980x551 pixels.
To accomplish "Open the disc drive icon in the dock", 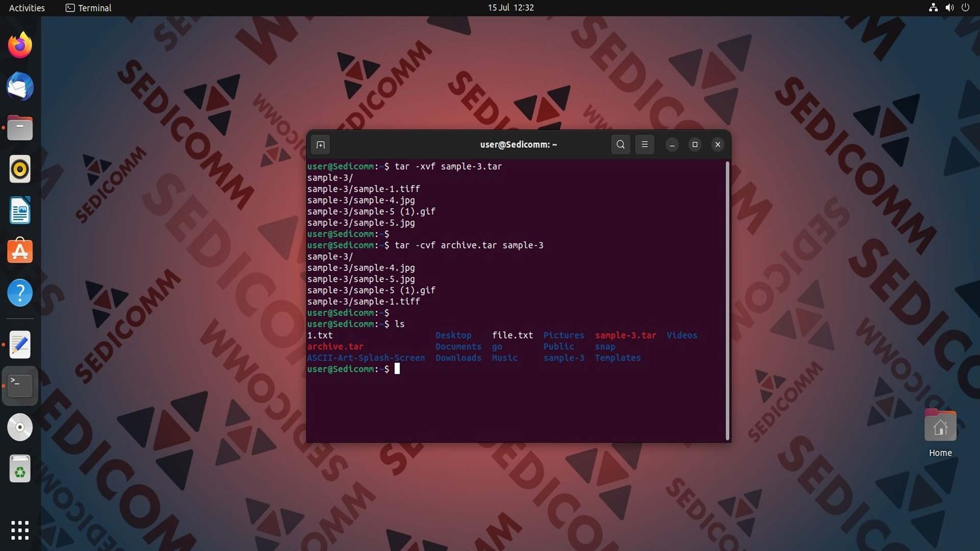I will pos(20,428).
